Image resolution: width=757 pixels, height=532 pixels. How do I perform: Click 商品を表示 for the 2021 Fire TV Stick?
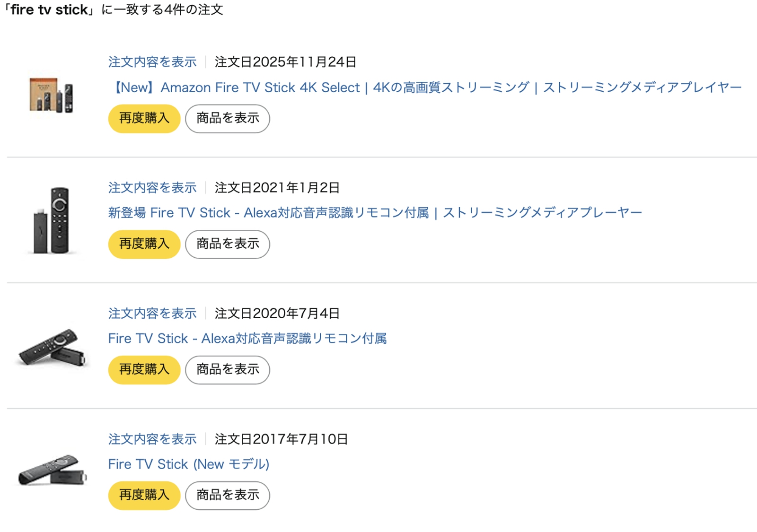pyautogui.click(x=228, y=244)
